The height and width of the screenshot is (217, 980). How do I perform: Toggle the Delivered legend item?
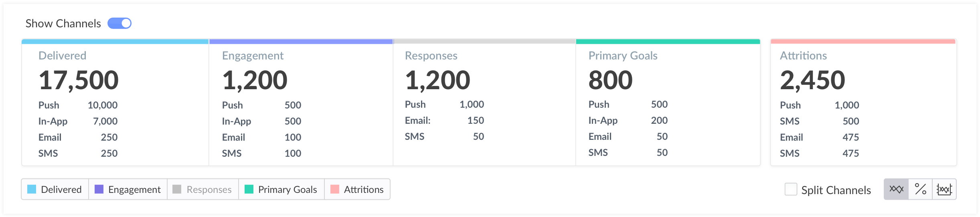pyautogui.click(x=55, y=189)
